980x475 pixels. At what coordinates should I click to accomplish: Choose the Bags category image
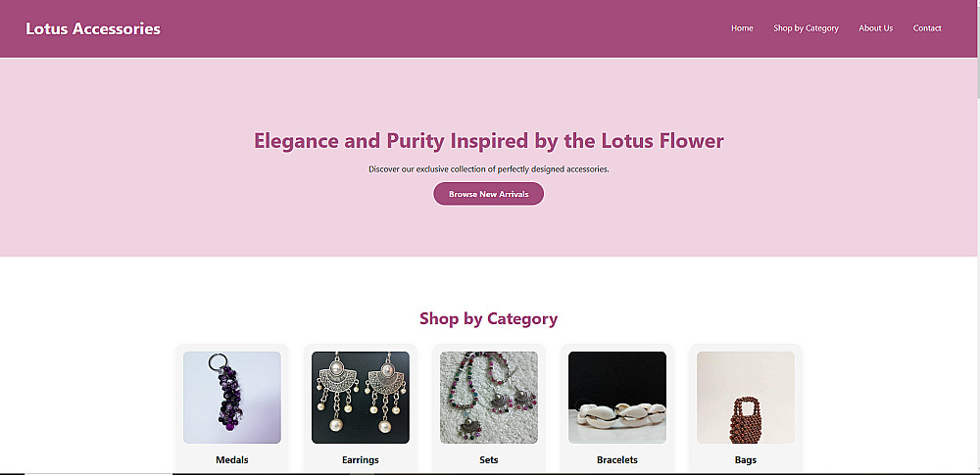pyautogui.click(x=745, y=398)
